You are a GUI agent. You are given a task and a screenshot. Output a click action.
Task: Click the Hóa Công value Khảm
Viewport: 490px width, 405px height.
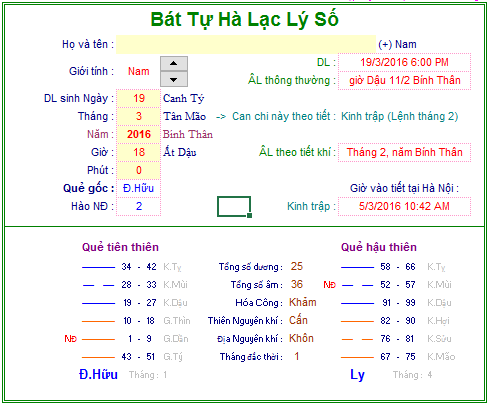[303, 302]
